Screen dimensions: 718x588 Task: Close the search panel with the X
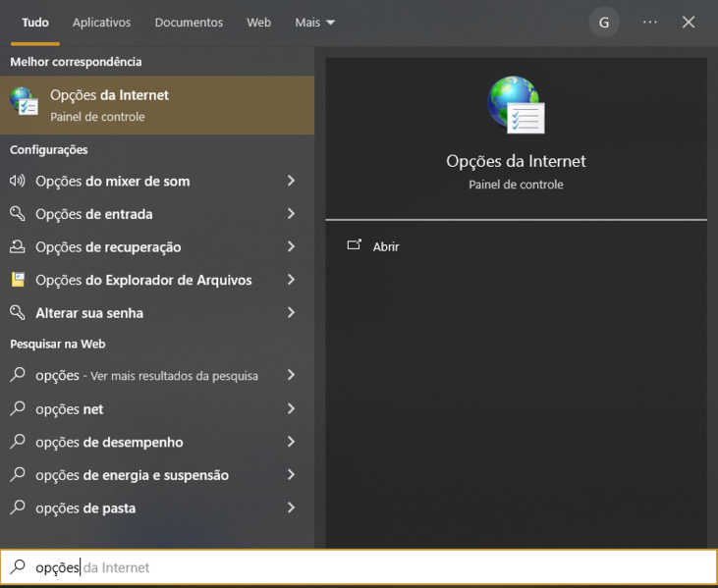[689, 22]
